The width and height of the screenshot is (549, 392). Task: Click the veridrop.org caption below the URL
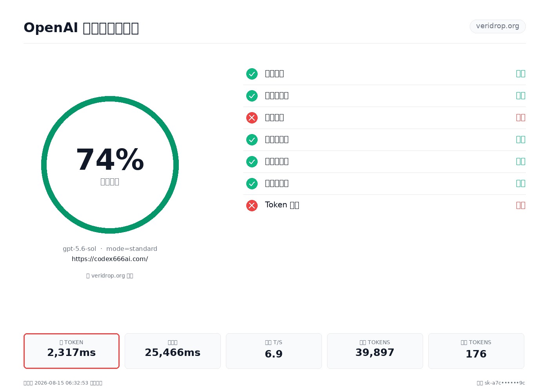pyautogui.click(x=110, y=276)
